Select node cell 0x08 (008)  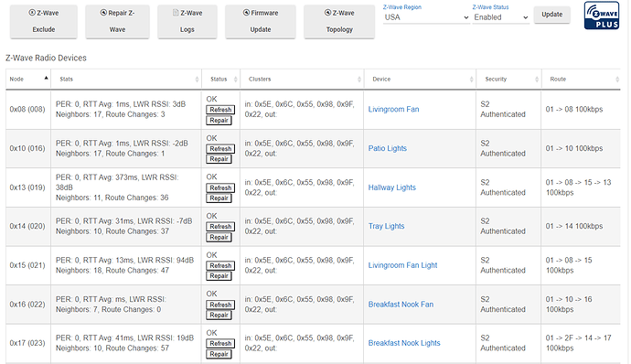[27, 109]
